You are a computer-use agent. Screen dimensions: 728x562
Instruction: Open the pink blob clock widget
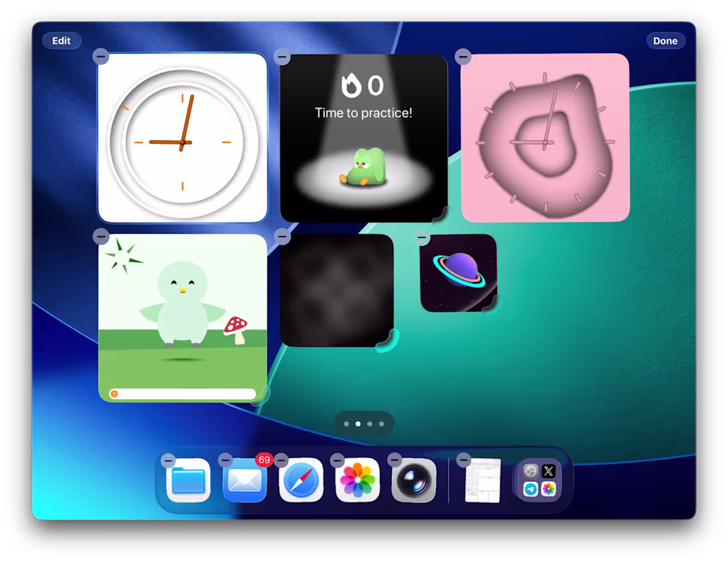click(545, 138)
